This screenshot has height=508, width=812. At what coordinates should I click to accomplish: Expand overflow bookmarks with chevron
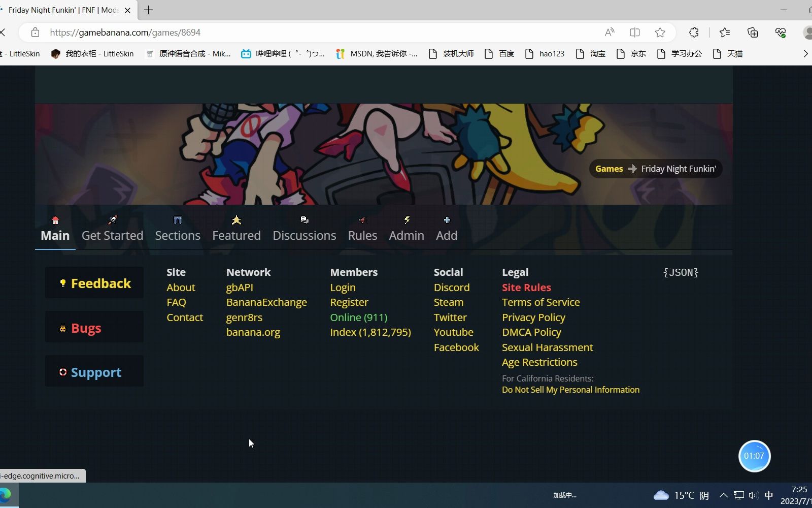(806, 53)
